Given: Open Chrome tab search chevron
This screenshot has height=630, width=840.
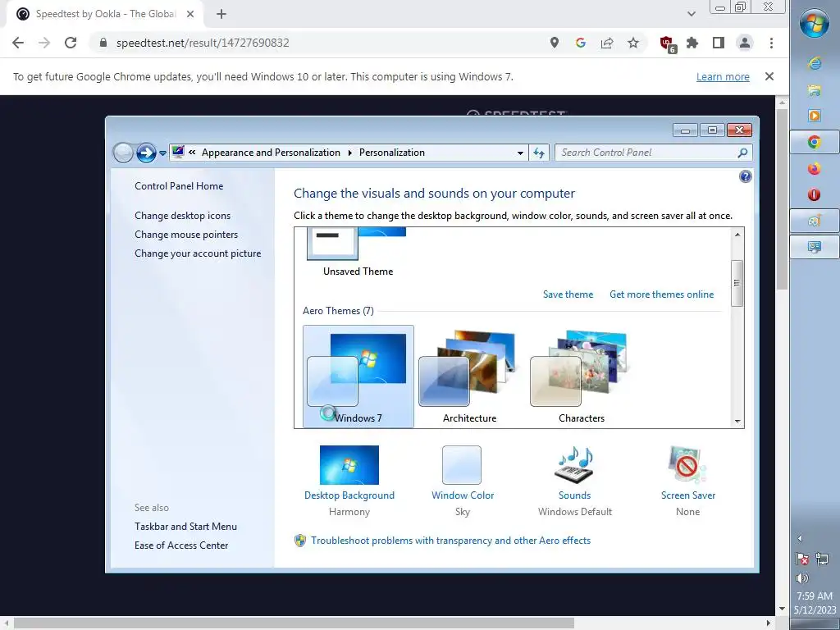Looking at the screenshot, I should point(691,14).
